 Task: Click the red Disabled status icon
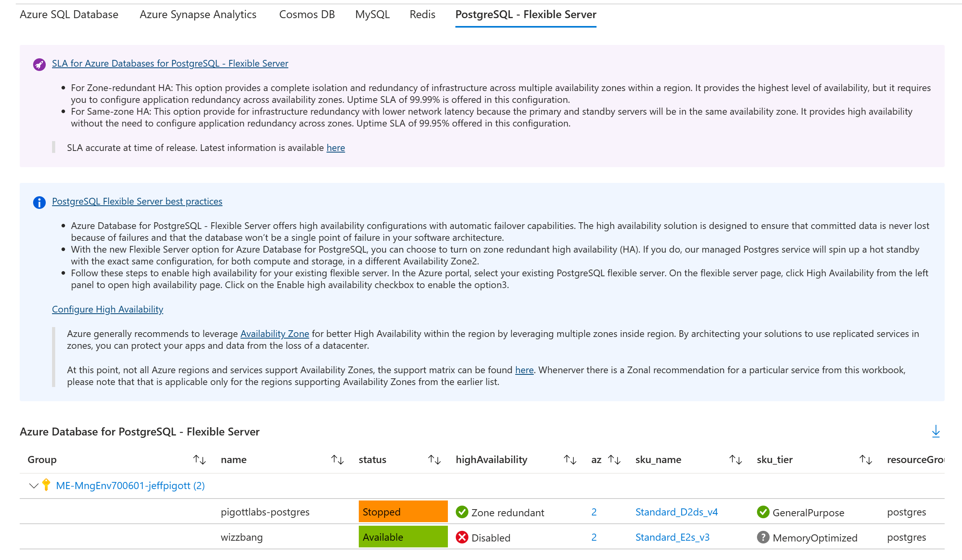(462, 537)
